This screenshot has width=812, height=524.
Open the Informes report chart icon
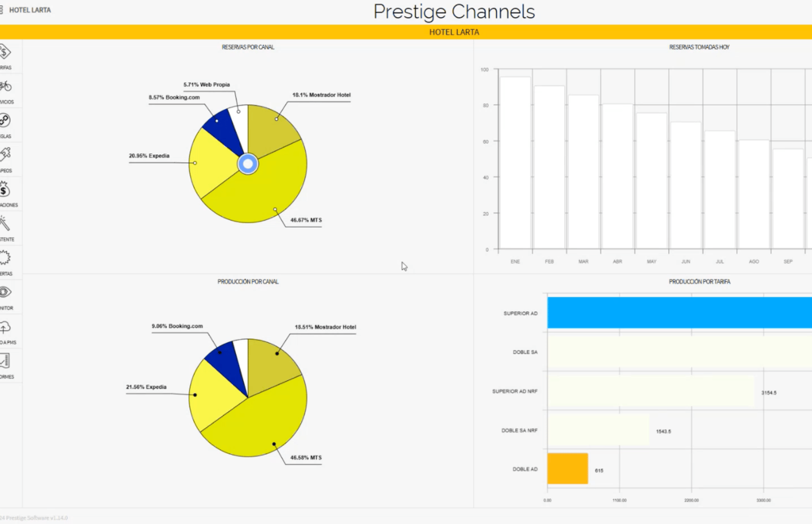tap(5, 361)
